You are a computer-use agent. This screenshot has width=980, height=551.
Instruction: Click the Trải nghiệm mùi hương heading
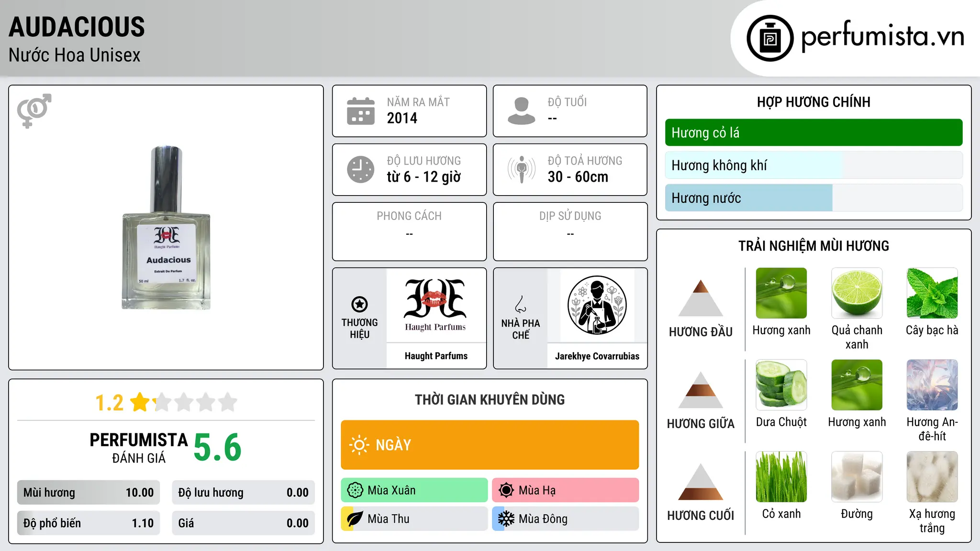(813, 246)
